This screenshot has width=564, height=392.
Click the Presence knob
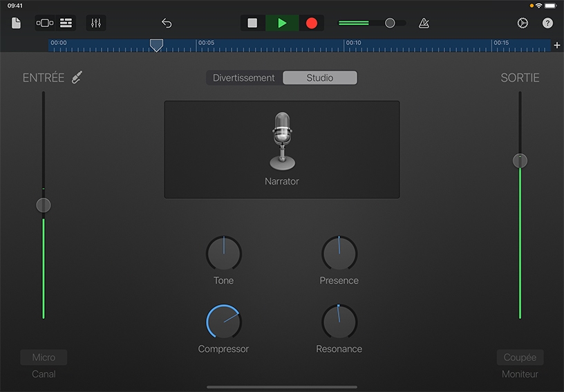click(339, 253)
